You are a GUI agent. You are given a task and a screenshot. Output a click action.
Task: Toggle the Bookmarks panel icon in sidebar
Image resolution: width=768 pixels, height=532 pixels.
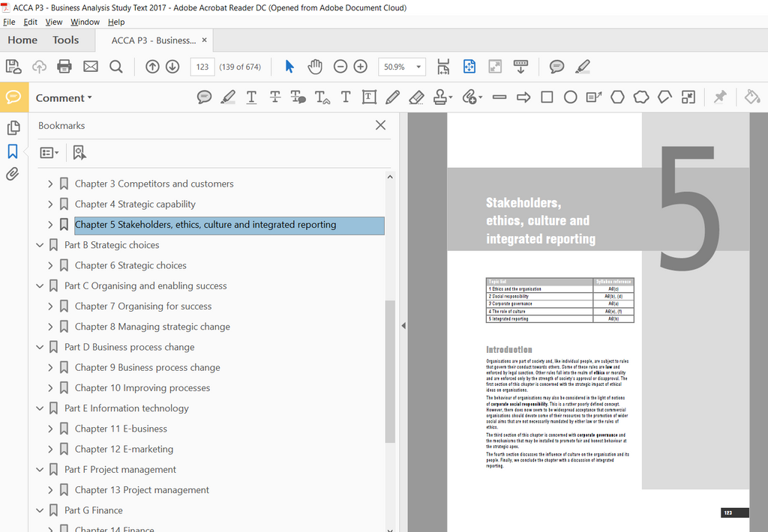pyautogui.click(x=13, y=151)
